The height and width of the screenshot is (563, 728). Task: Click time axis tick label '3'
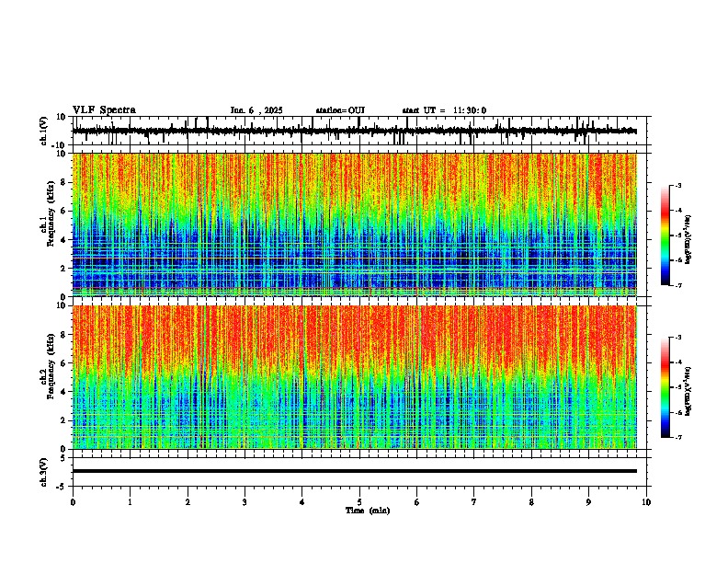coord(245,502)
